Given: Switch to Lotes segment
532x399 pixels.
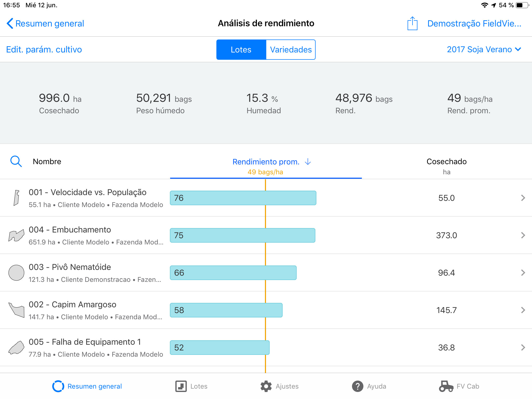Looking at the screenshot, I should [241, 50].
